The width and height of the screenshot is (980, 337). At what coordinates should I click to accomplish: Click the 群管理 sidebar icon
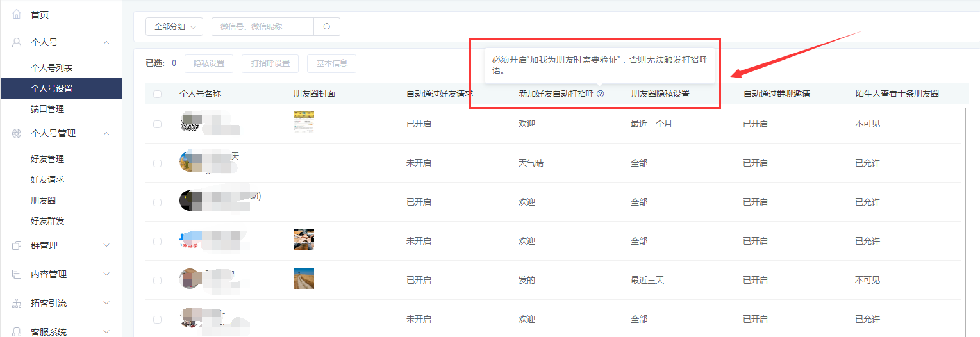click(x=17, y=245)
